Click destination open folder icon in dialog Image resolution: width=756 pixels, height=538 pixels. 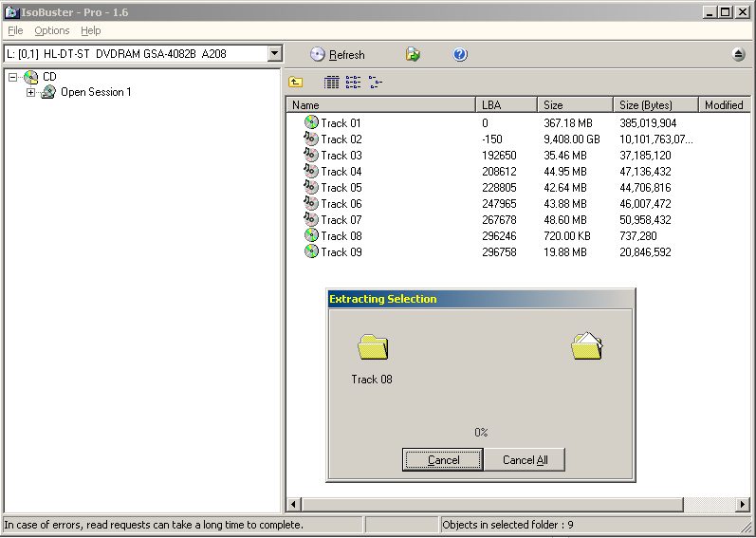click(x=587, y=345)
